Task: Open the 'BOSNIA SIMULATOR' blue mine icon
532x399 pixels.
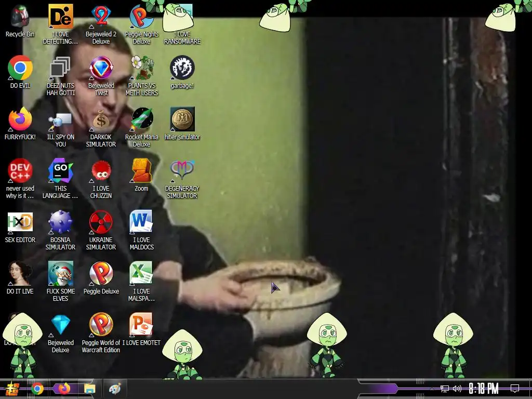Action: 61,222
